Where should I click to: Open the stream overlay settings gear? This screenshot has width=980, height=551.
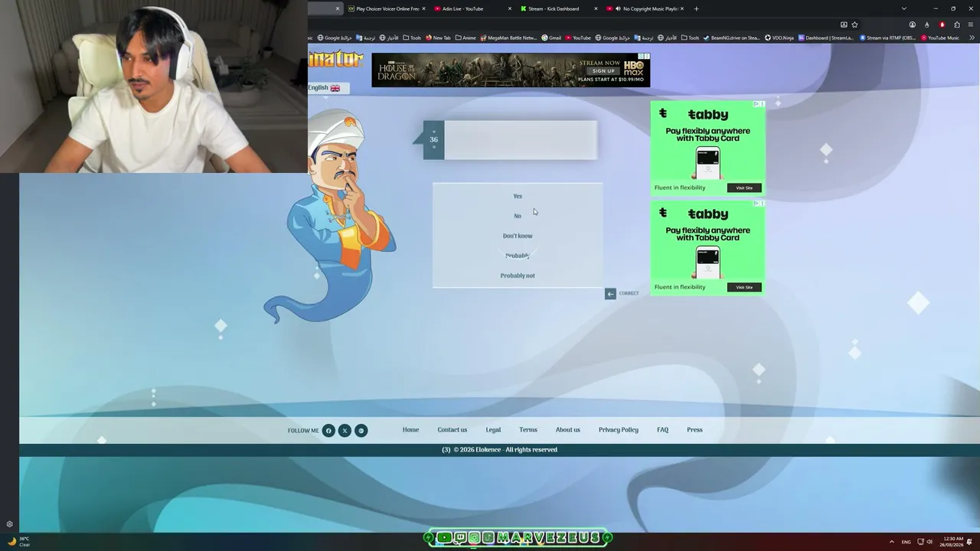pyautogui.click(x=9, y=524)
